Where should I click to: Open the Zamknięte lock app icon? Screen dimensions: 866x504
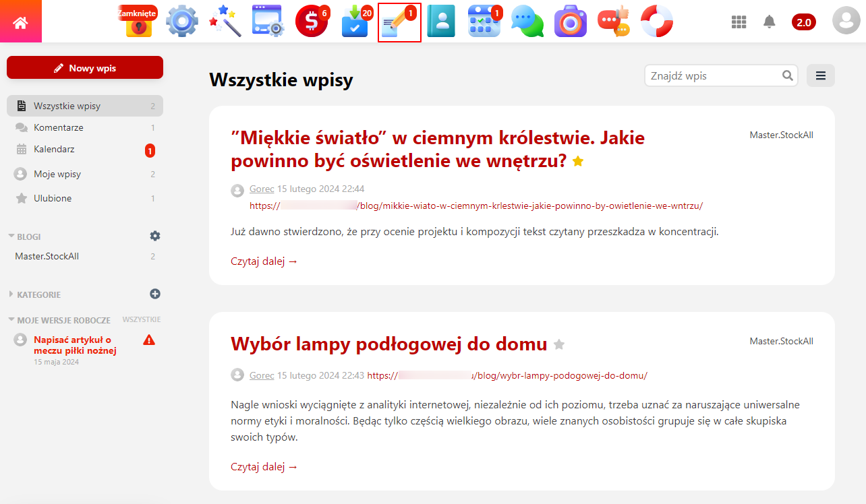click(138, 22)
